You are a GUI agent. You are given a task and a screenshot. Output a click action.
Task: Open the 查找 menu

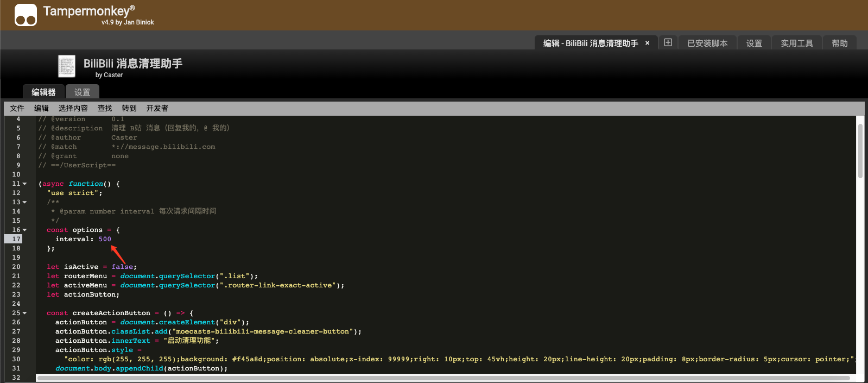[105, 108]
